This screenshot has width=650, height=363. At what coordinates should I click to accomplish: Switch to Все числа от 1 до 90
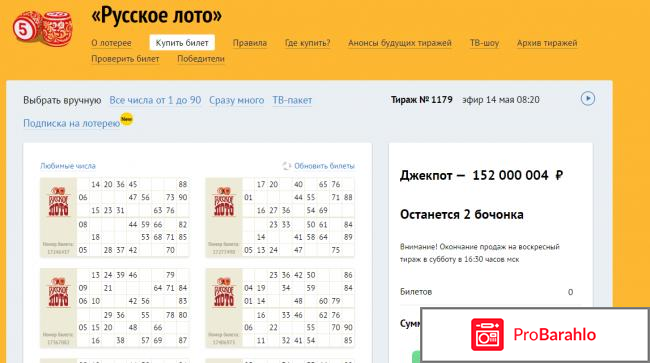(x=155, y=100)
